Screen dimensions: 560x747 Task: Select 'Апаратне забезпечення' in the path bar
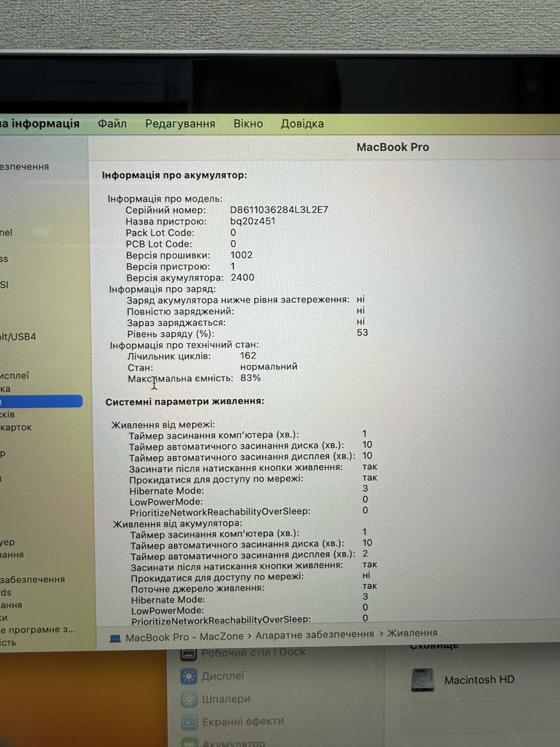[x=315, y=635]
